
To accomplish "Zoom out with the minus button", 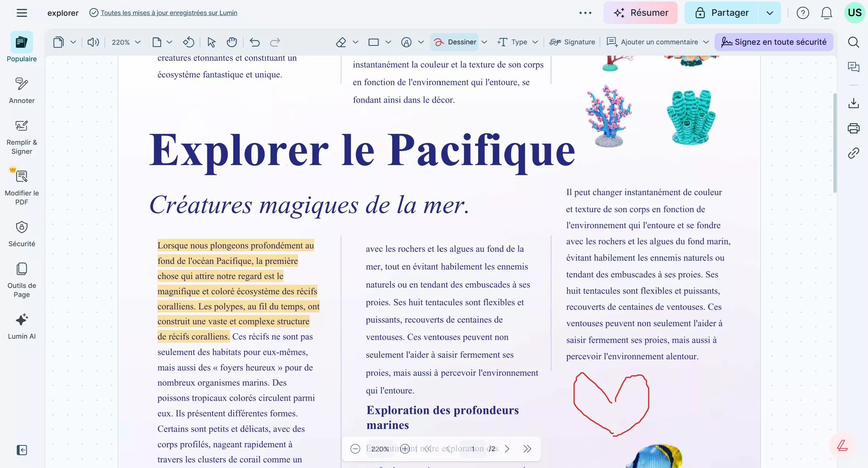I will 355,449.
